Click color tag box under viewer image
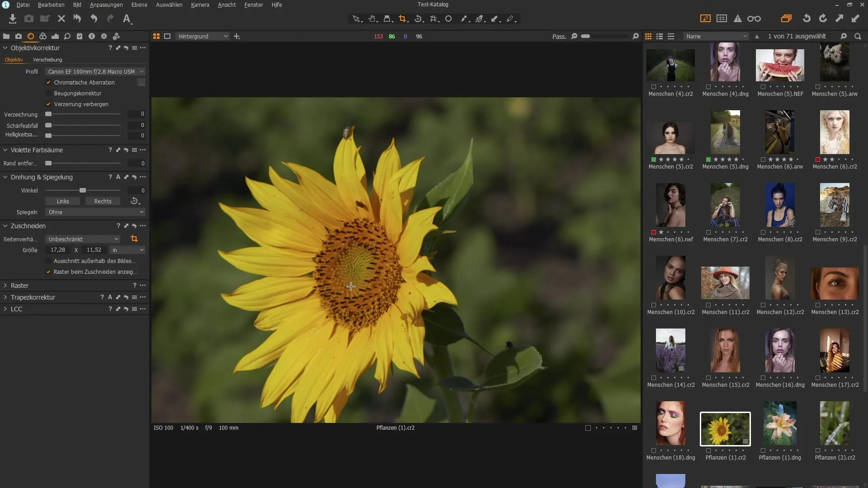This screenshot has width=868, height=488. [588, 428]
